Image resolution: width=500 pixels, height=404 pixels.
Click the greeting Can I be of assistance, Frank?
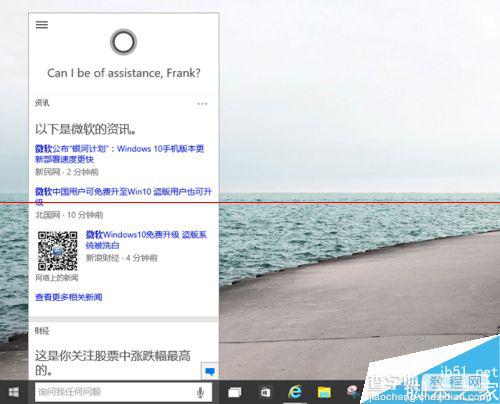point(124,73)
